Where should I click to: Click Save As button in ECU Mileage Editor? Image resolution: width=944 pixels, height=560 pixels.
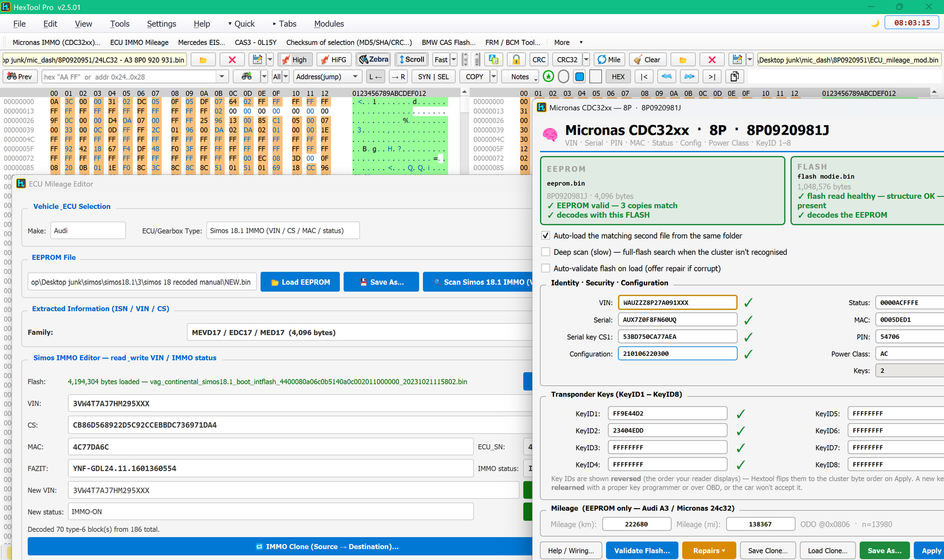coord(382,282)
